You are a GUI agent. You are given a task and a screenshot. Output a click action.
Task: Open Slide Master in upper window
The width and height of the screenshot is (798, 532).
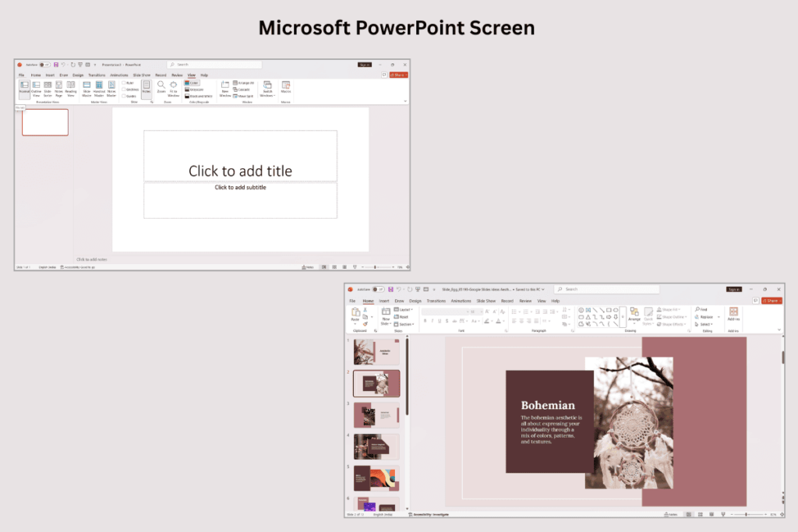87,89
